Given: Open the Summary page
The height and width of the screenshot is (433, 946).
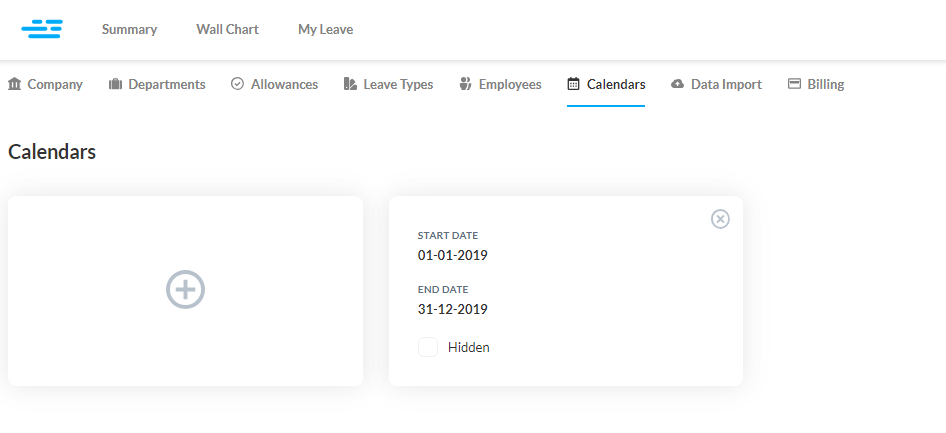Looking at the screenshot, I should [x=129, y=29].
